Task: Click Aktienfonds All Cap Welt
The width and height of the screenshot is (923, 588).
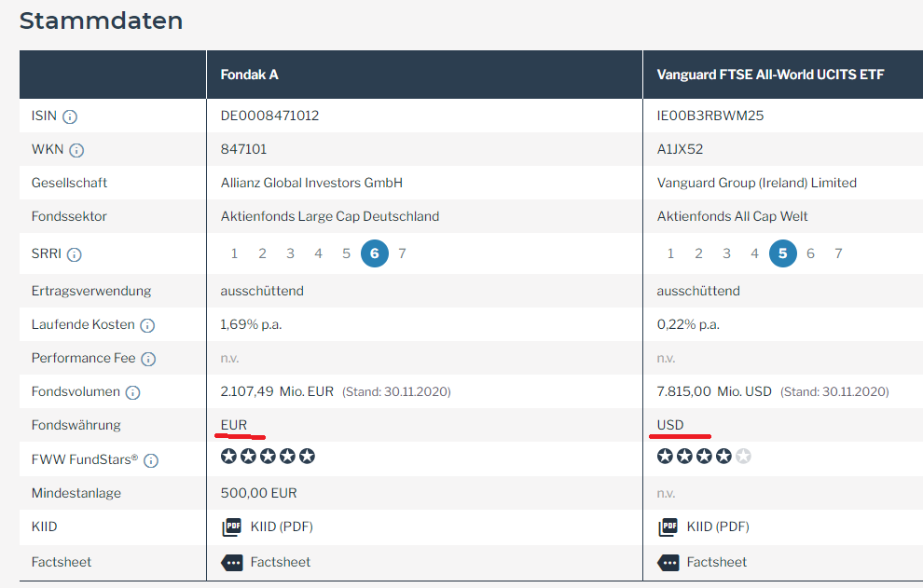Action: [732, 216]
